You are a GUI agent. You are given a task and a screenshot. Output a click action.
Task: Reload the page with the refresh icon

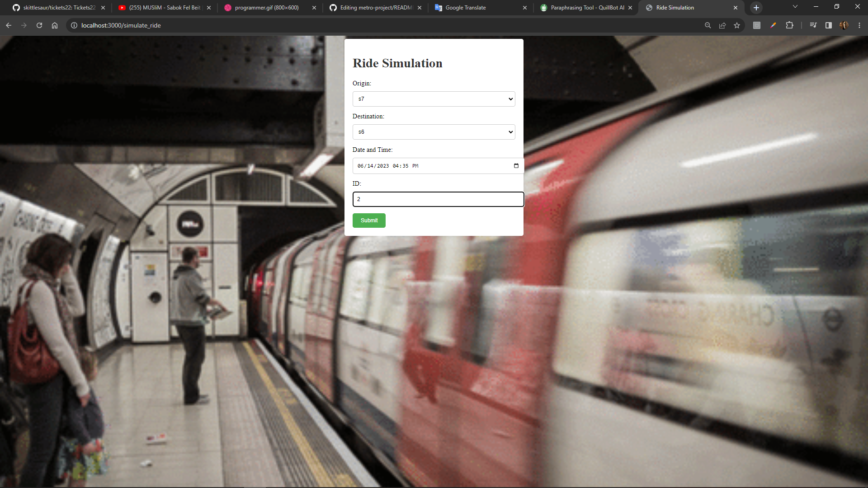tap(39, 25)
